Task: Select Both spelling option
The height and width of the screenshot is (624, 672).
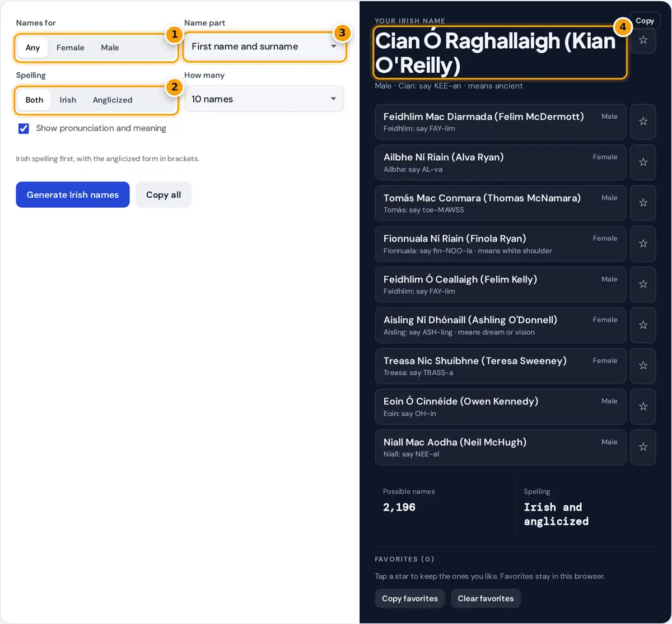Action: (x=34, y=100)
